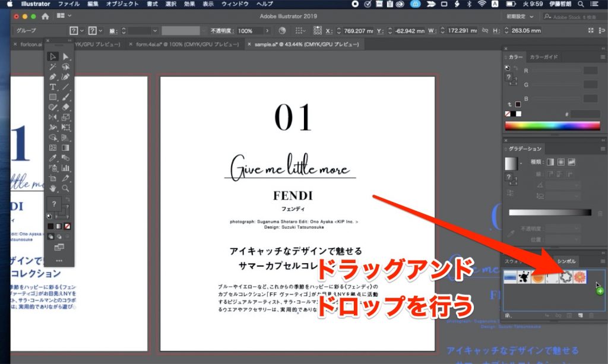Select the Direct Selection tool

(65, 56)
